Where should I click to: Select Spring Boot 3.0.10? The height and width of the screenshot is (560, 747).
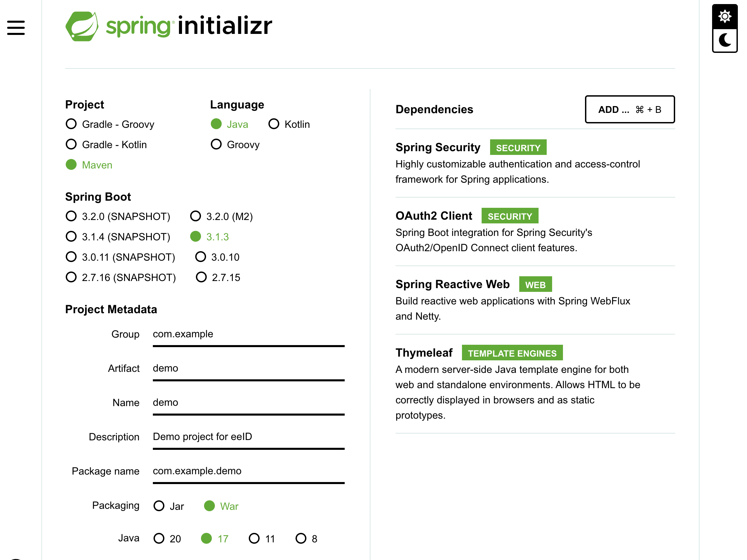(x=217, y=257)
